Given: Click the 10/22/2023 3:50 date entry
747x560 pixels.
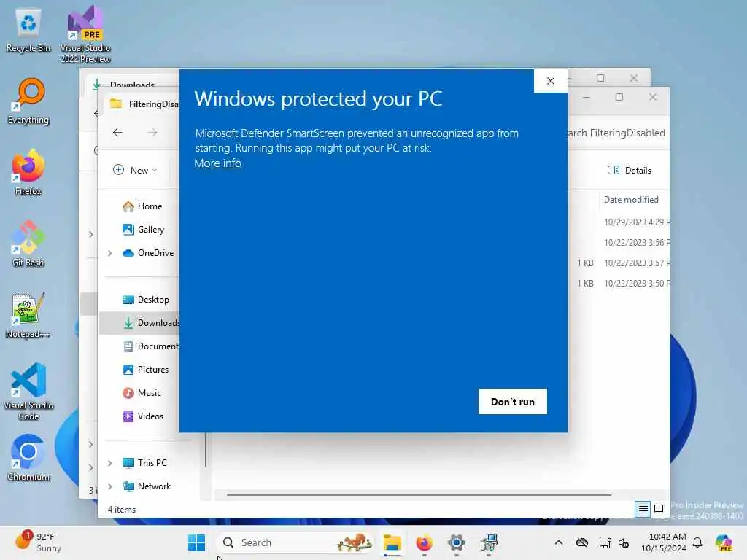Looking at the screenshot, I should click(x=636, y=284).
